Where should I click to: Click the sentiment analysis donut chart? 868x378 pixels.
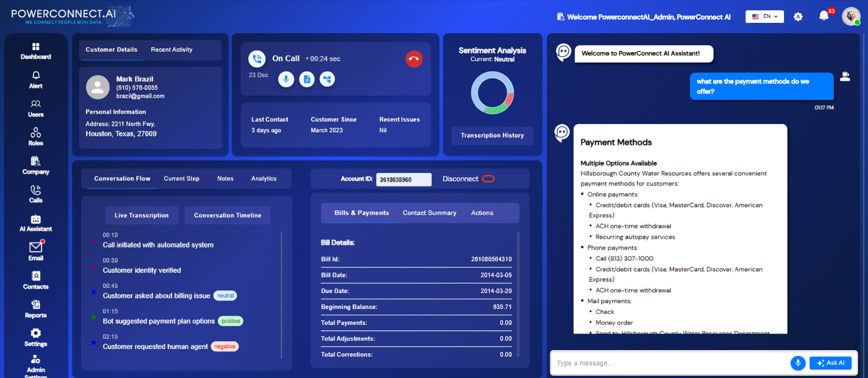(492, 93)
